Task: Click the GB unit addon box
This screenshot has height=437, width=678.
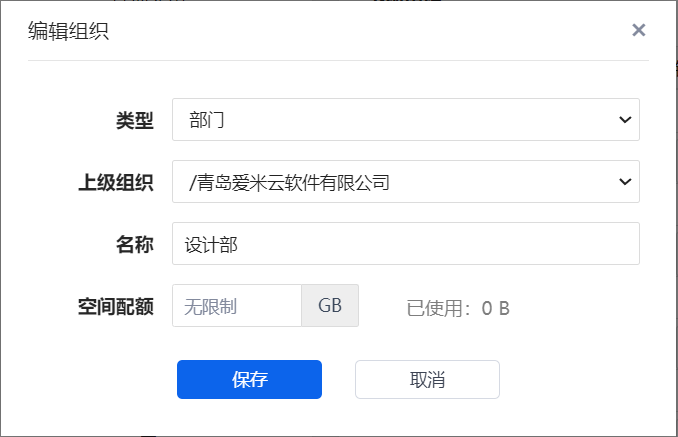Action: 330,306
